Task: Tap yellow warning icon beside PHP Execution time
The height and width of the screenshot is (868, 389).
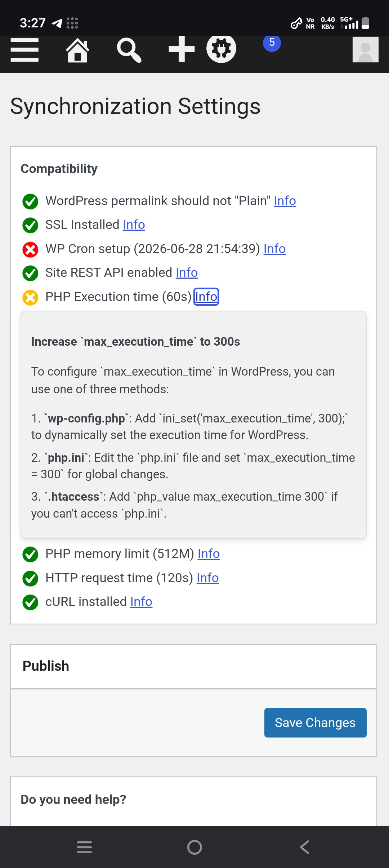Action: tap(30, 297)
